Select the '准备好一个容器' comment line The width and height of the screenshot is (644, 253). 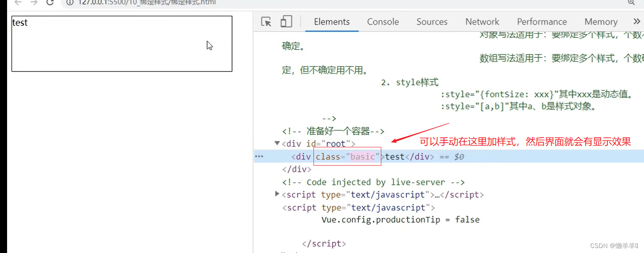pos(333,131)
